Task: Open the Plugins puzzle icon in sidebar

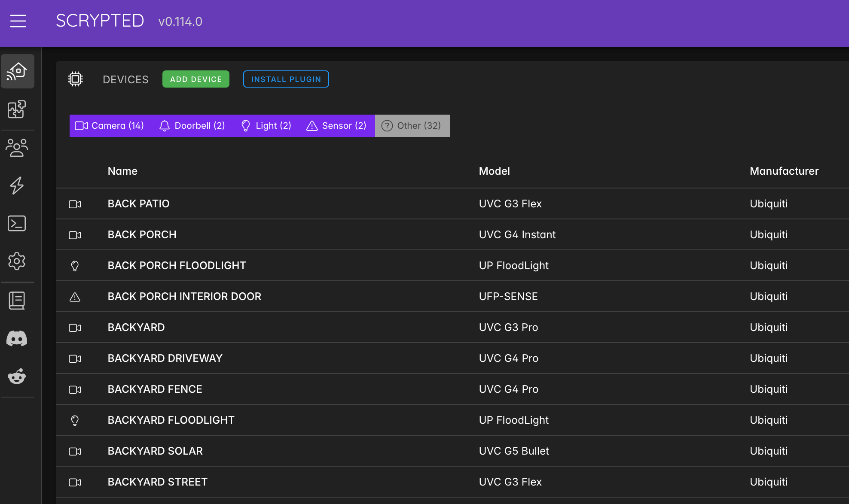Action: (x=17, y=109)
